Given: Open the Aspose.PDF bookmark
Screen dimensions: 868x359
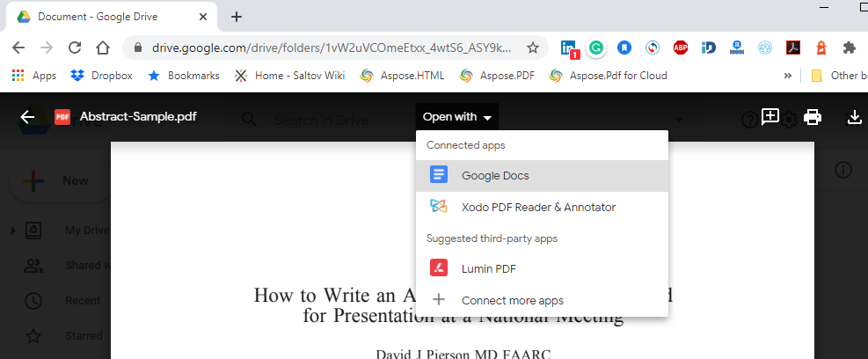Looking at the screenshot, I should [497, 76].
